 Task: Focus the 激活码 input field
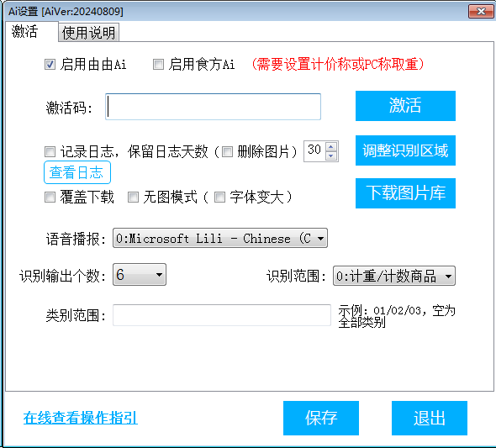coord(213,107)
